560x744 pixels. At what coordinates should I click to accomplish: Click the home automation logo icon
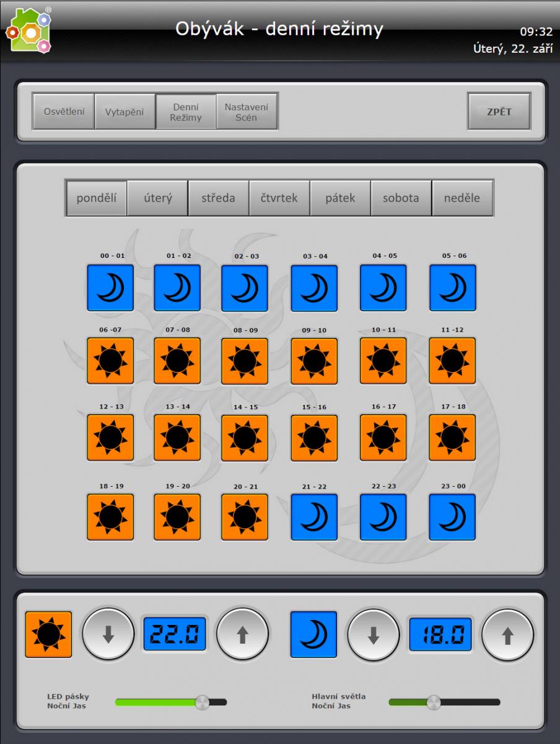point(28,31)
